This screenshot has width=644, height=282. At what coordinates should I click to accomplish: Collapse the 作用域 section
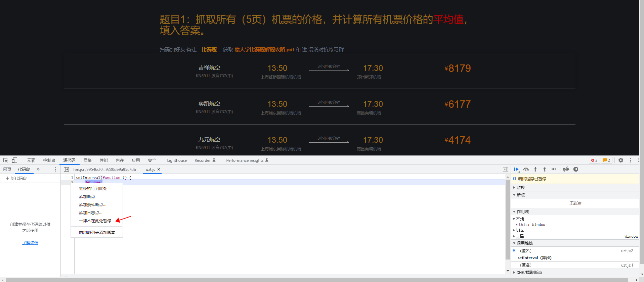(575, 212)
